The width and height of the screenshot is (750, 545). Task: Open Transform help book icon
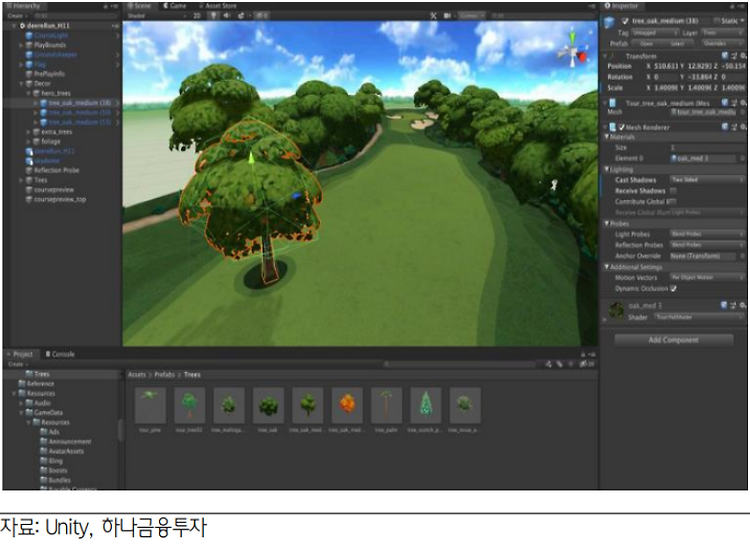725,56
